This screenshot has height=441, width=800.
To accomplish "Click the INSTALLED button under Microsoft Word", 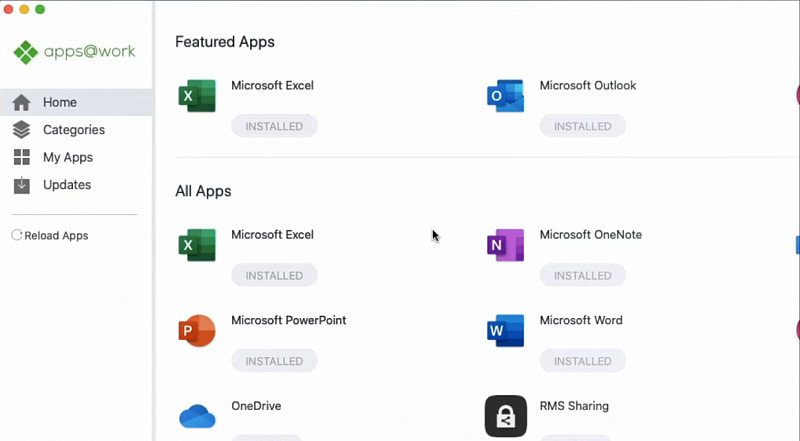I will [x=583, y=361].
